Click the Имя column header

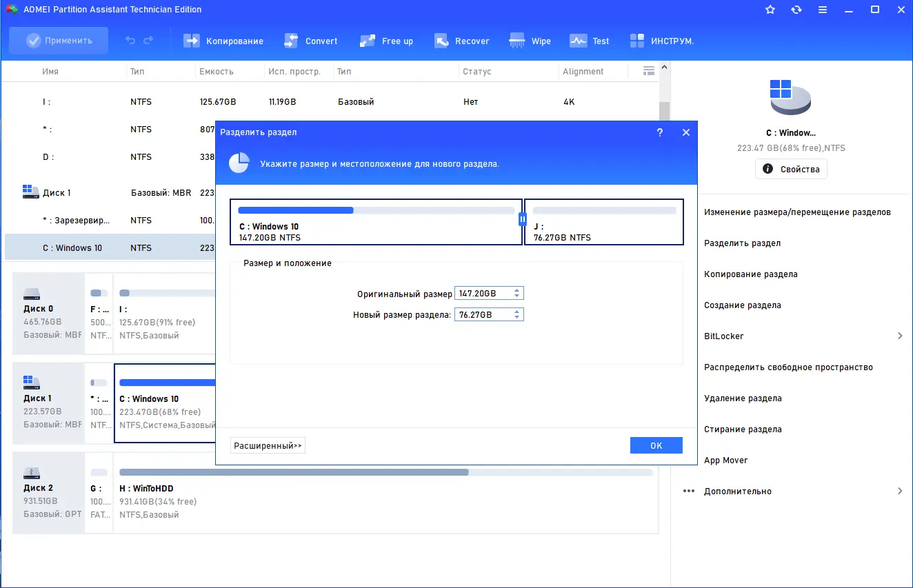tap(50, 72)
